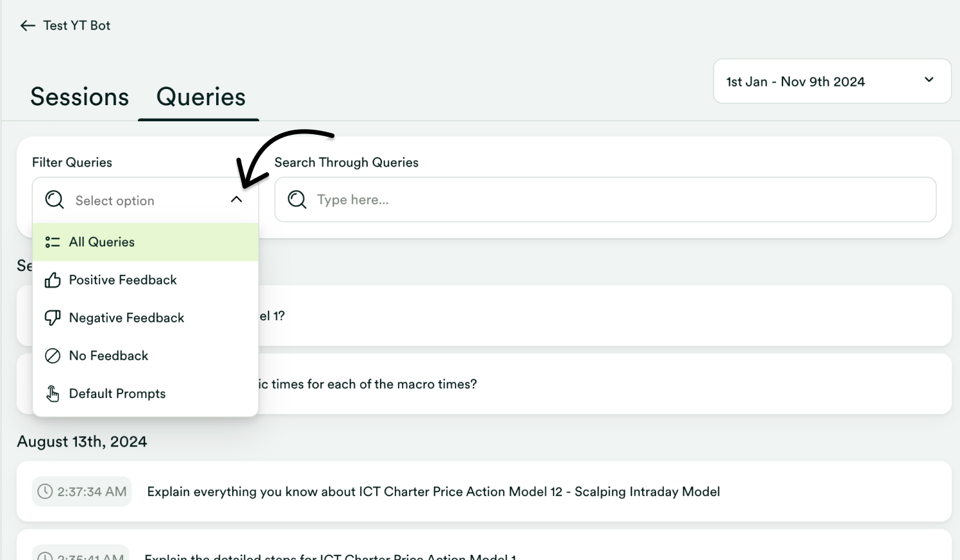Image resolution: width=960 pixels, height=560 pixels.
Task: Switch to the Queries tab
Action: coord(200,96)
